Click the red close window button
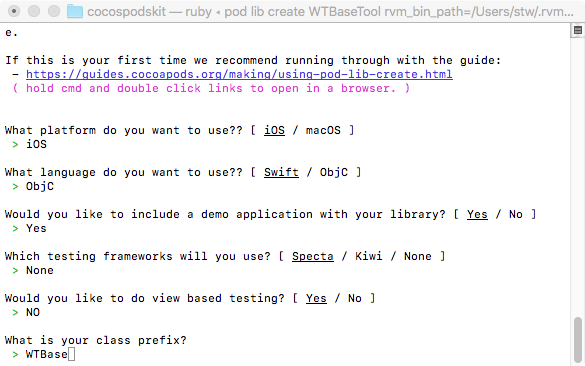The height and width of the screenshot is (366, 585). point(14,11)
